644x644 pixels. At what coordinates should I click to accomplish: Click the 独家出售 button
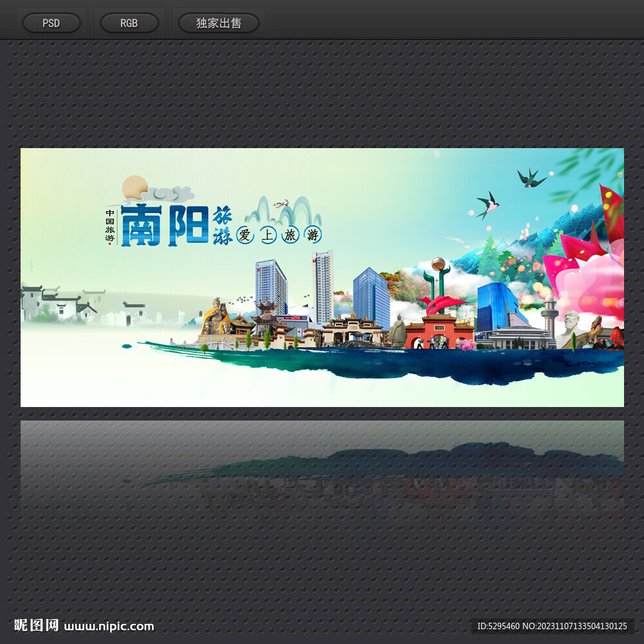pos(218,23)
